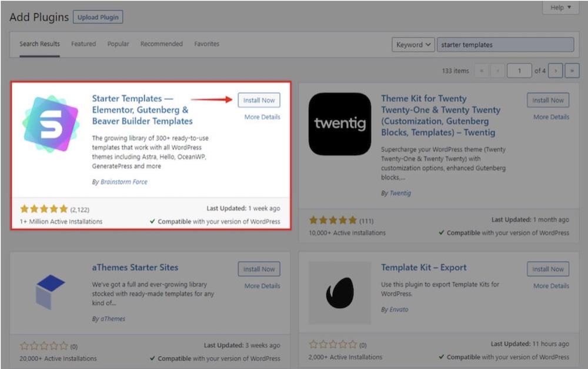
Task: Click the "133 items" result count
Action: click(455, 71)
